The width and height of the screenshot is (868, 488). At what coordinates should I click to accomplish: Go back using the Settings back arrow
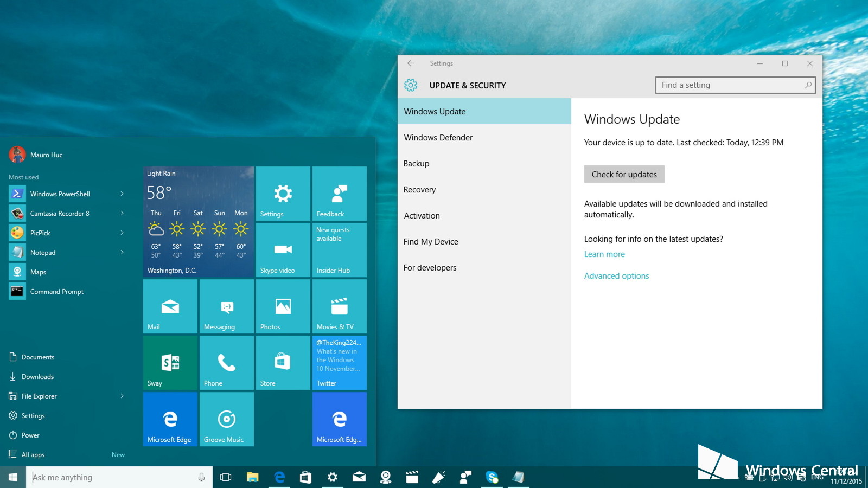click(411, 63)
